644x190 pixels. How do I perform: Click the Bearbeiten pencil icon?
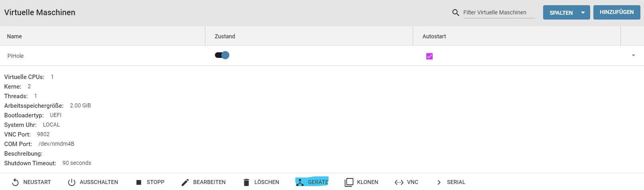[185, 182]
